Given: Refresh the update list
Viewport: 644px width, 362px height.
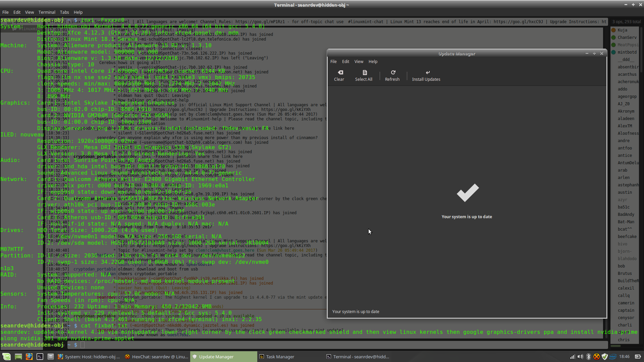Looking at the screenshot, I should point(392,76).
